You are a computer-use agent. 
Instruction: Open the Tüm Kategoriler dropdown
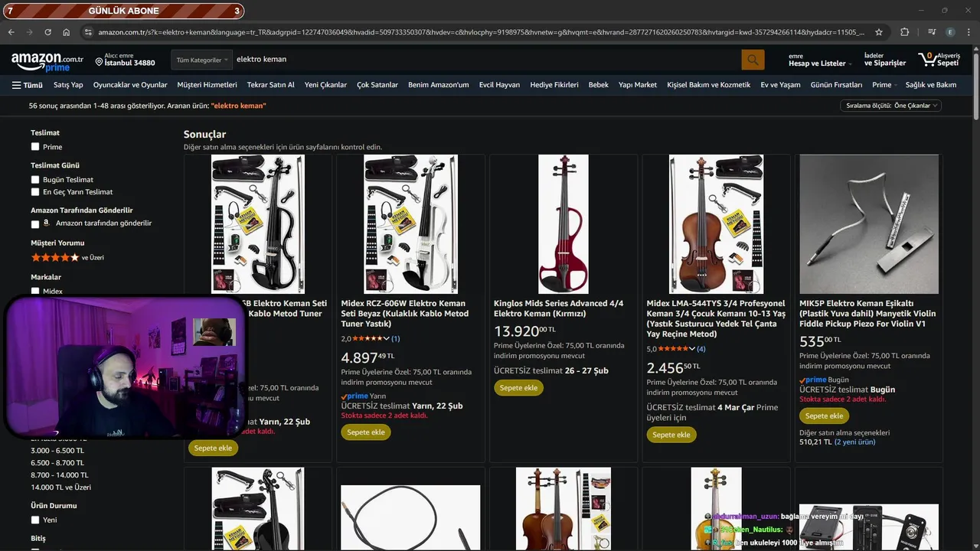pyautogui.click(x=203, y=60)
